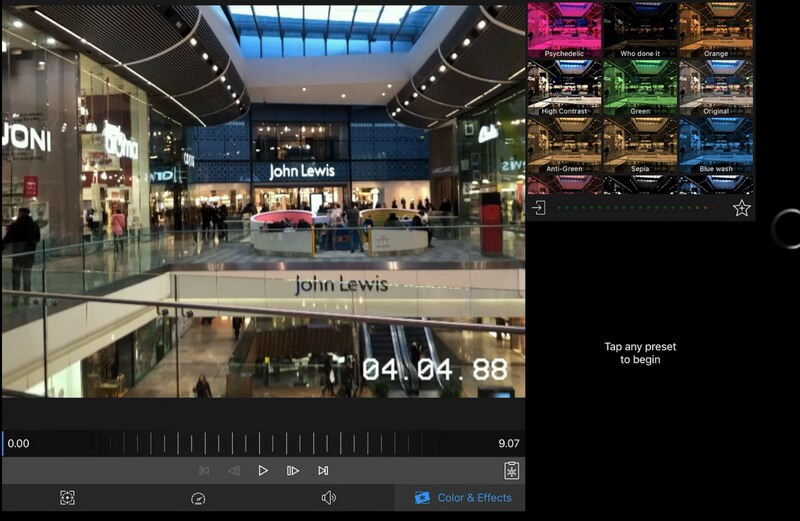
Task: Skip to the start of the clip
Action: [x=204, y=470]
